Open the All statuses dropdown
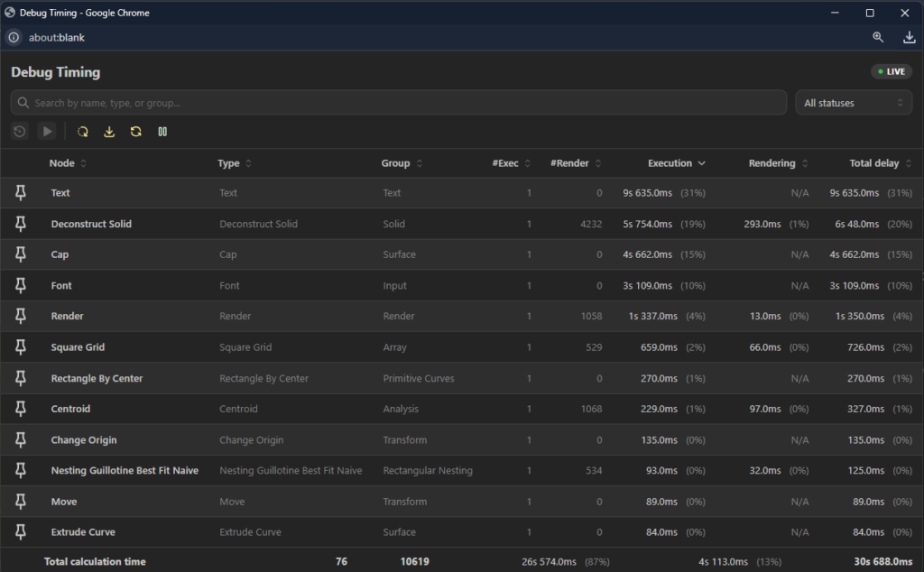 pos(853,103)
